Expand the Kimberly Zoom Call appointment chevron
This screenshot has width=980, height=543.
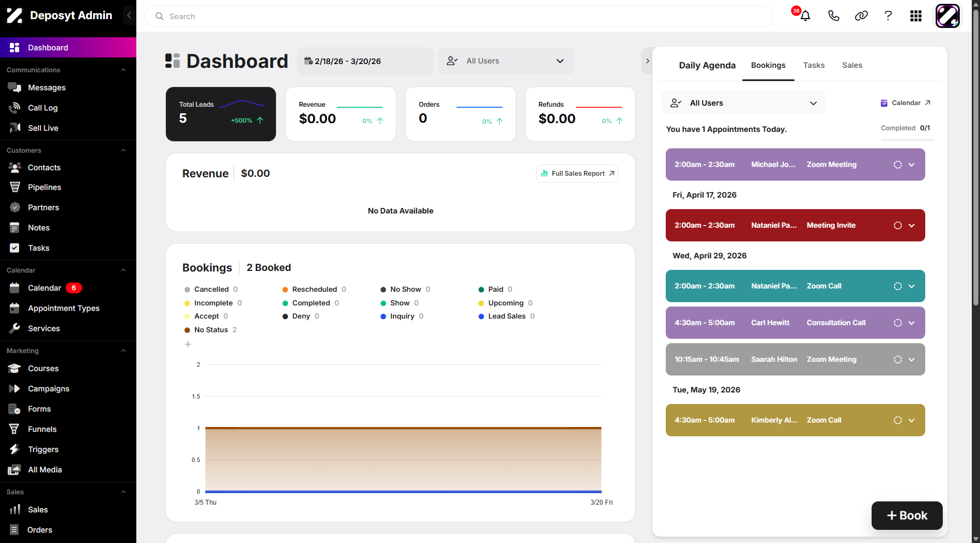[x=912, y=420]
